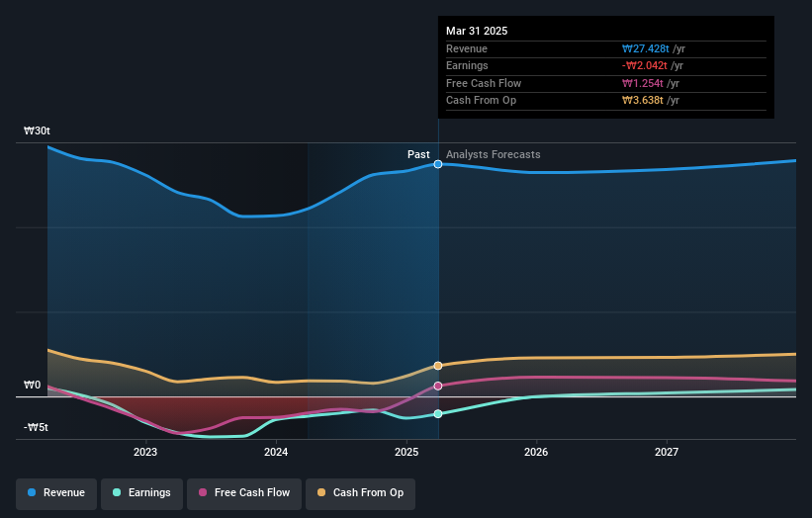The height and width of the screenshot is (518, 812).
Task: Click the 2025 x-axis label
Action: (406, 453)
